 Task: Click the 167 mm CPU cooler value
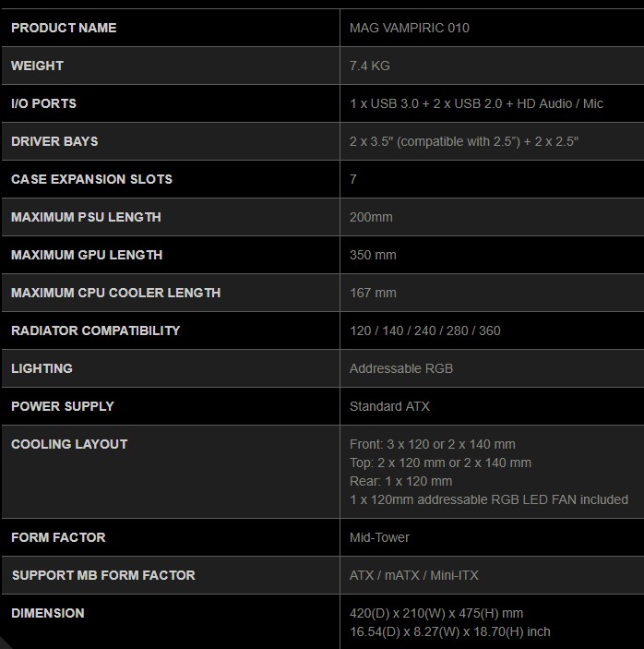pos(373,293)
